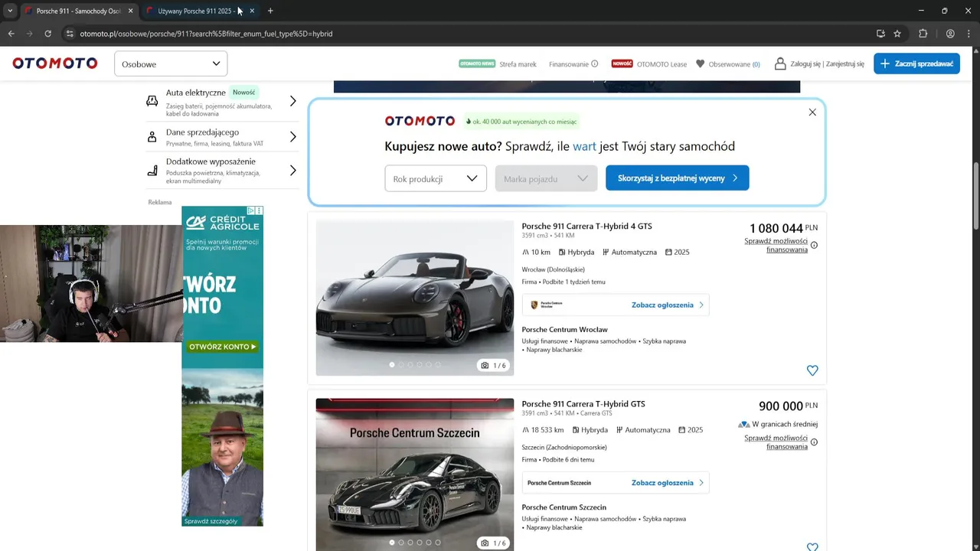The image size is (980, 551).
Task: Close the Używany Porsche 911 2025 tab
Action: coord(252,11)
